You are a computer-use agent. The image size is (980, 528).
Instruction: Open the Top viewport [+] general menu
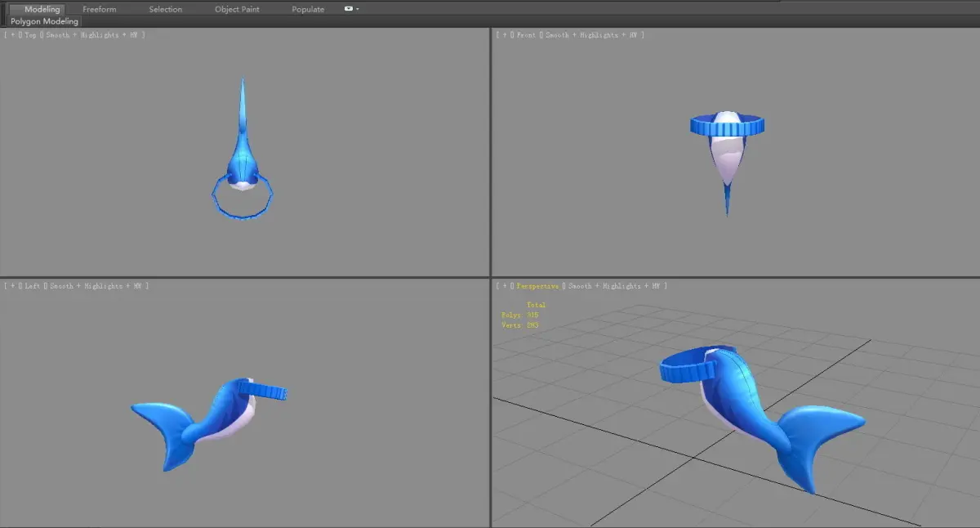14,35
